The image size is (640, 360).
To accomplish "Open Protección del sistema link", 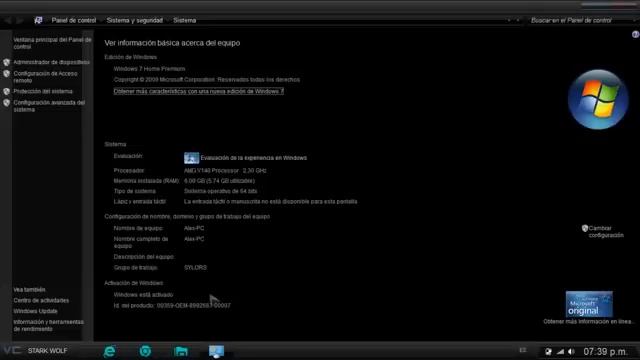I will point(43,91).
